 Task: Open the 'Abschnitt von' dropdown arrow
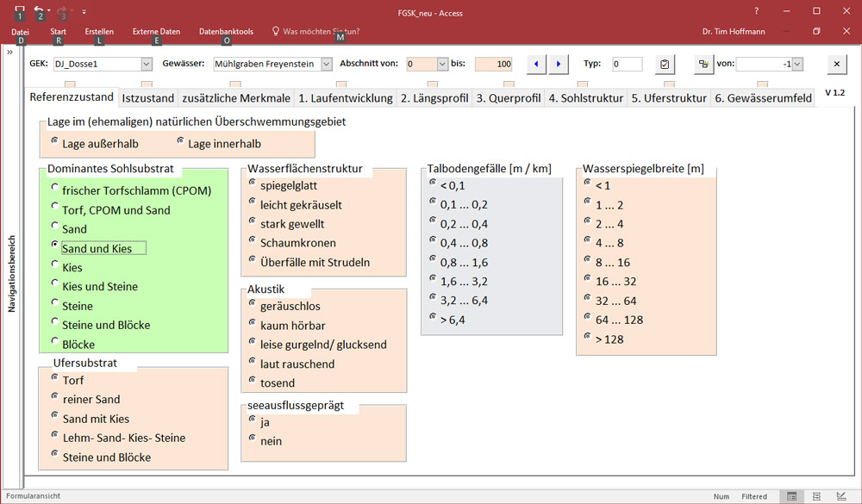(442, 64)
